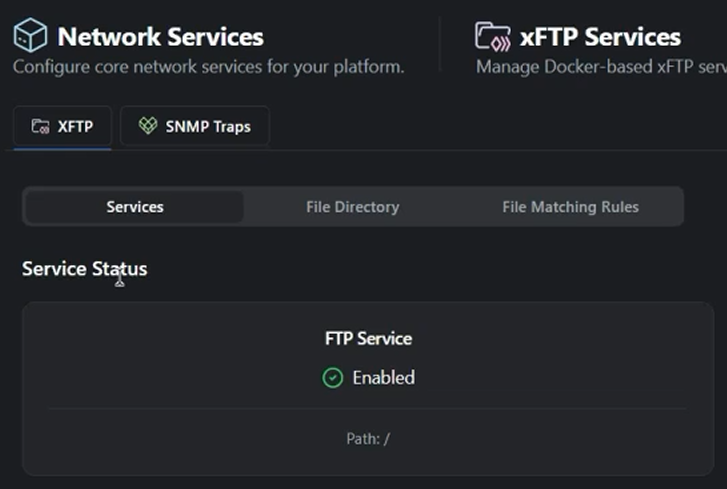Click the Service Status section title
This screenshot has height=489, width=727.
(x=84, y=269)
